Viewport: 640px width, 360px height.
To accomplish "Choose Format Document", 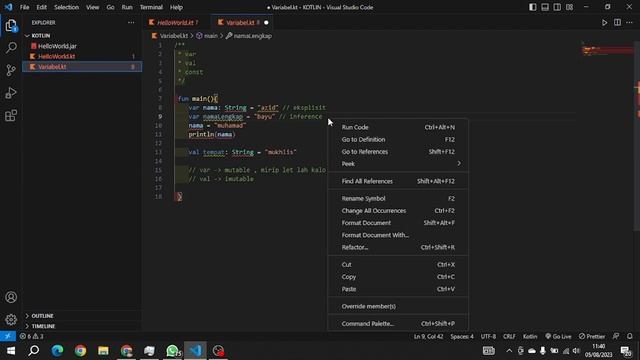I will [x=398, y=223].
